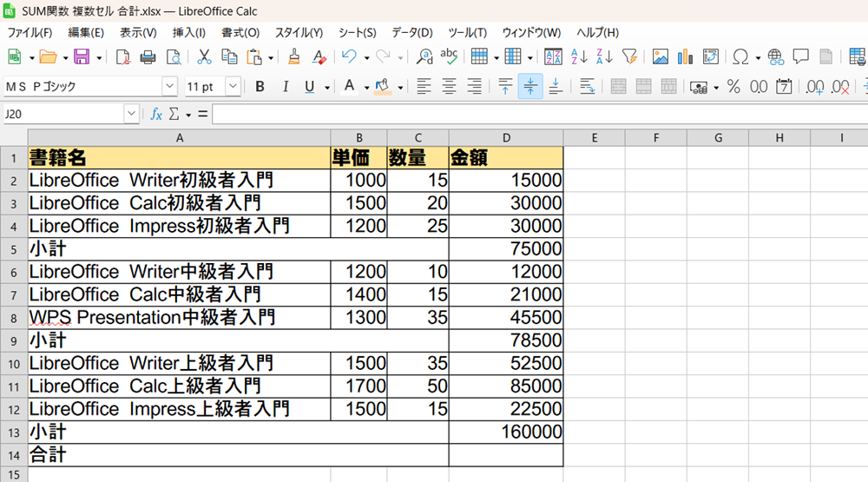
Task: Sort ascending A to Z
Action: pos(579,56)
